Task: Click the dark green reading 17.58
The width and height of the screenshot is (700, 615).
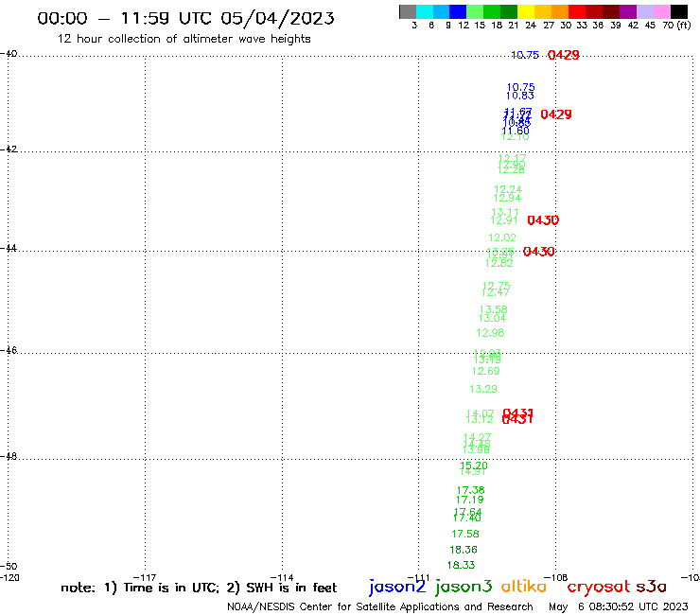Action: point(465,535)
